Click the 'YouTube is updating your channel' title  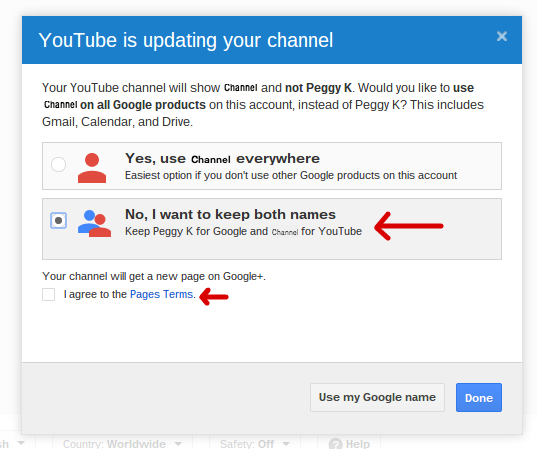coord(186,40)
